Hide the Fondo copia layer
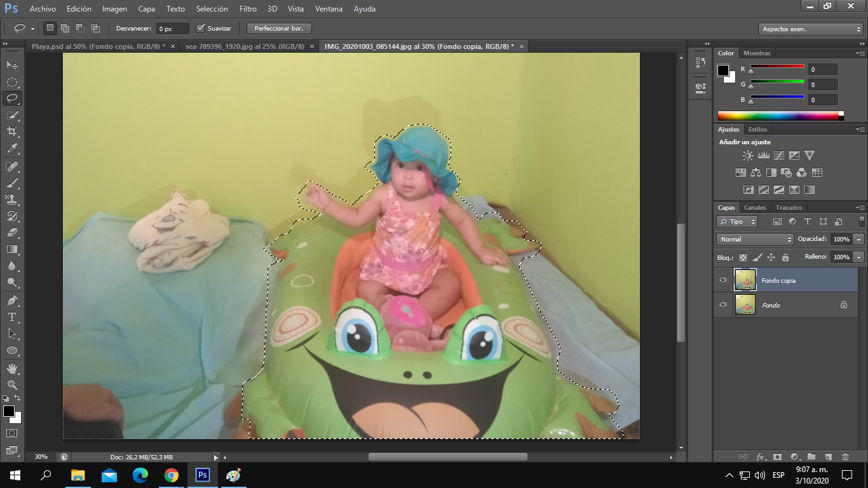The image size is (868, 488). [723, 280]
